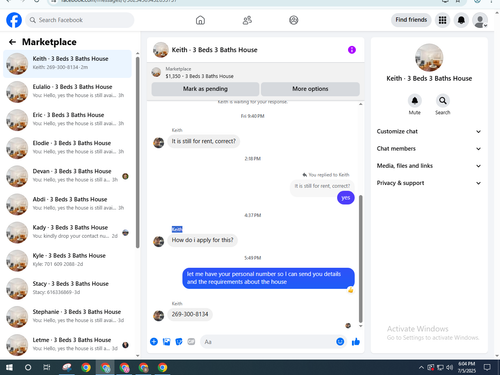Click the 'let me have your personal number' message
Screen dimensions: 500x375
point(268,278)
